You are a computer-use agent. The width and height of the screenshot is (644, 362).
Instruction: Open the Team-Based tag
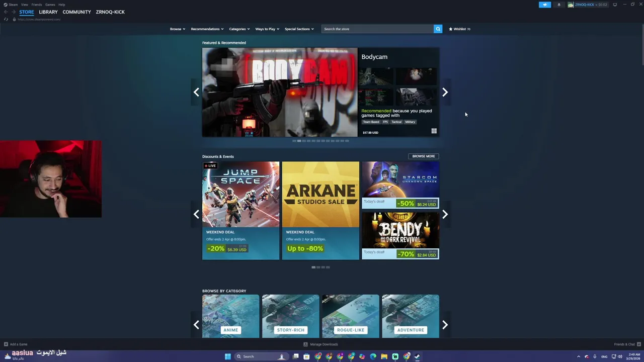371,122
